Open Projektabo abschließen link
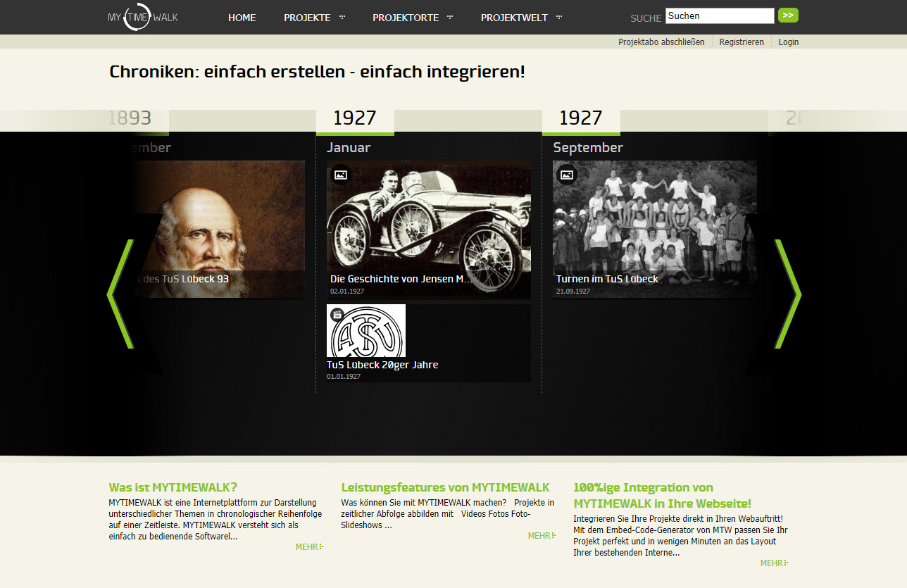 tap(661, 42)
